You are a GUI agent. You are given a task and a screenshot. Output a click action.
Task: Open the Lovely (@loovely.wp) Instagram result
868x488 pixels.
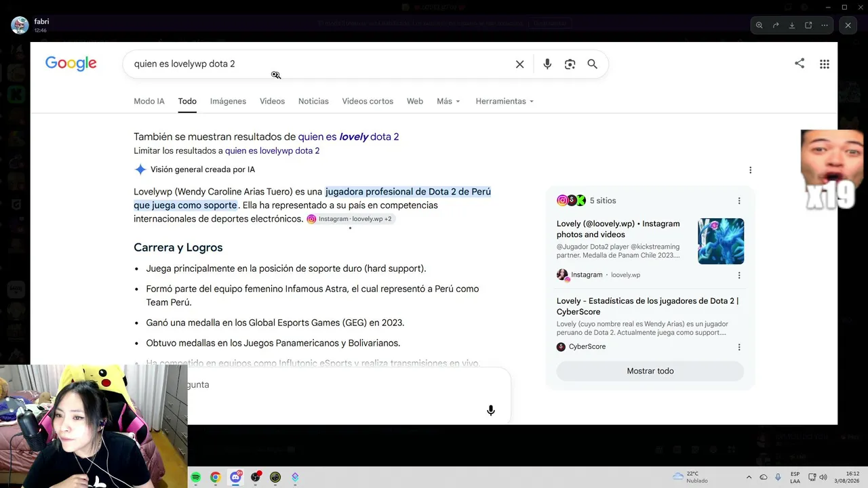(618, 229)
